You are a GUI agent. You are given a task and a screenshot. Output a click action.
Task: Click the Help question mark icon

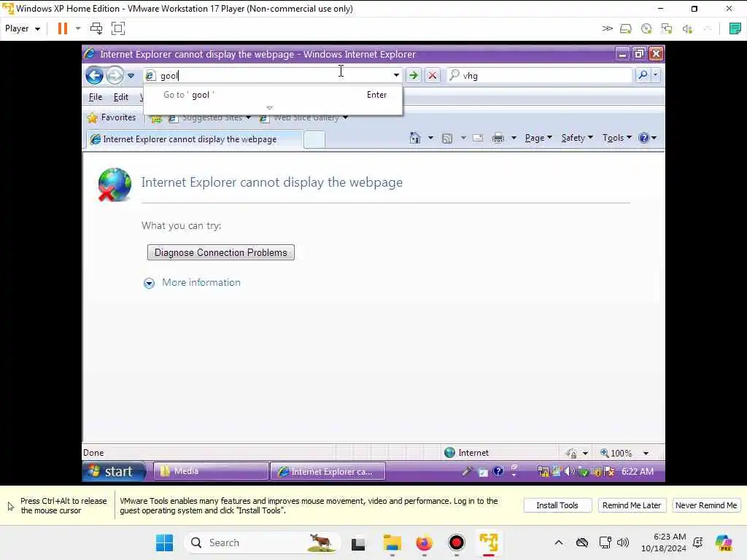click(644, 138)
